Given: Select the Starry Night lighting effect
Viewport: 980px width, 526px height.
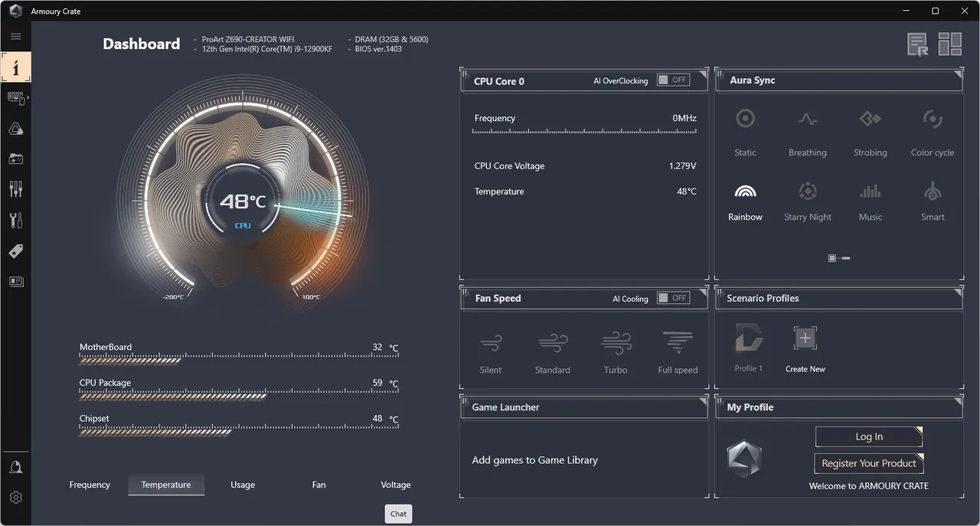Looking at the screenshot, I should tap(808, 201).
